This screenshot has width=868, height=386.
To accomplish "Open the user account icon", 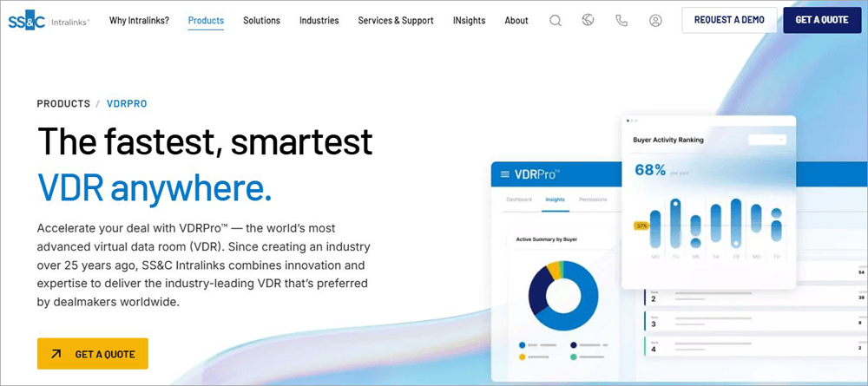I will 655,20.
